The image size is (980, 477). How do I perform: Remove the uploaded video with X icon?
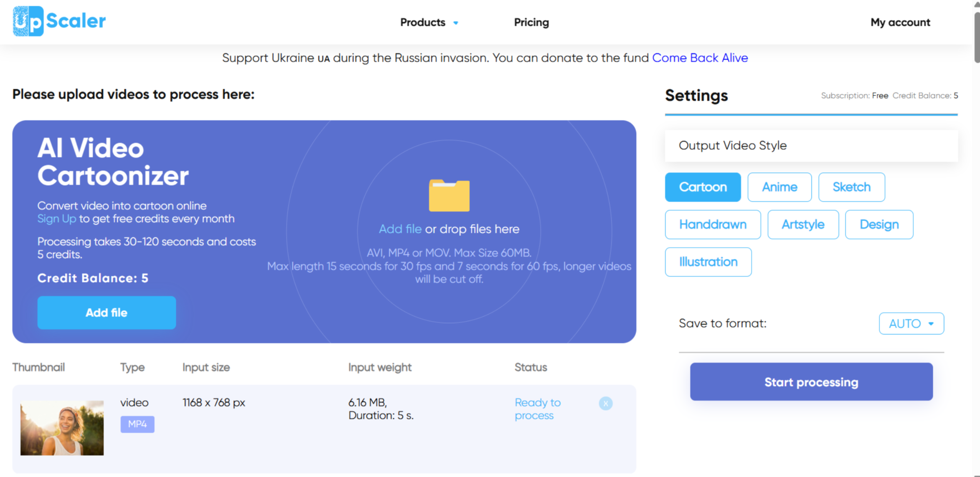[x=605, y=403]
